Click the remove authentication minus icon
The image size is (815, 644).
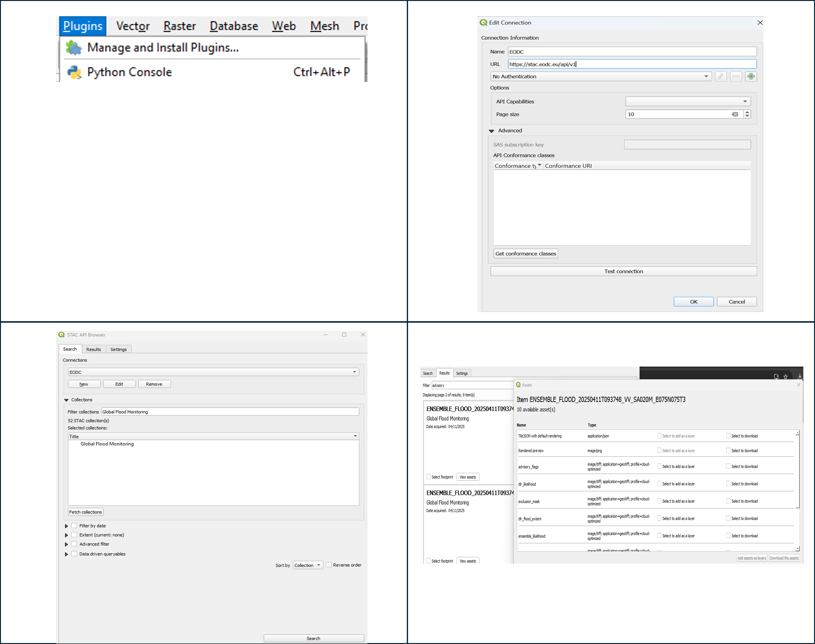736,77
